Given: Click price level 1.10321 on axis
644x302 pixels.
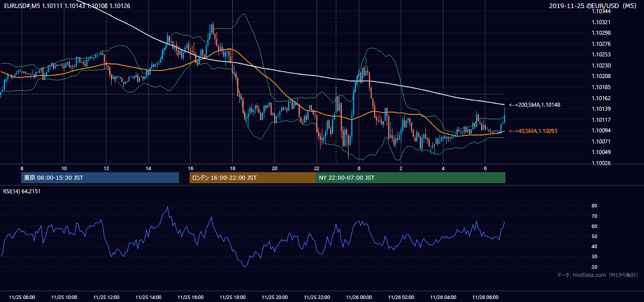Looking at the screenshot, I should (x=600, y=22).
